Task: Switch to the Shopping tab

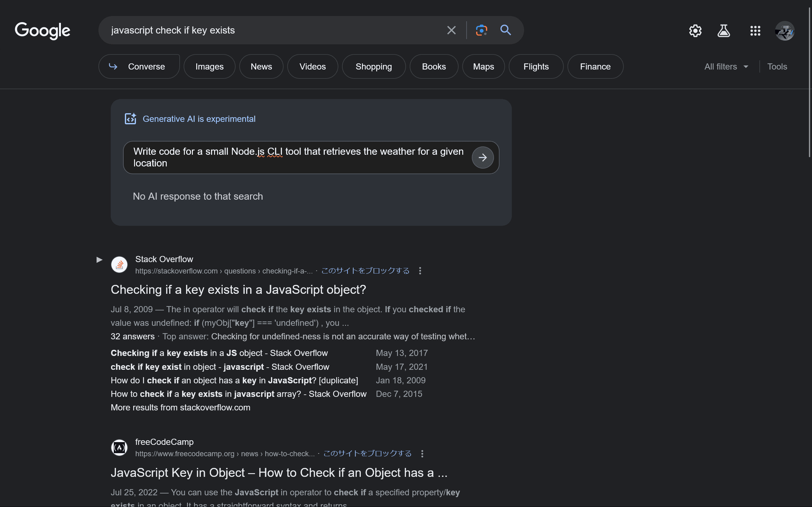Action: [373, 66]
